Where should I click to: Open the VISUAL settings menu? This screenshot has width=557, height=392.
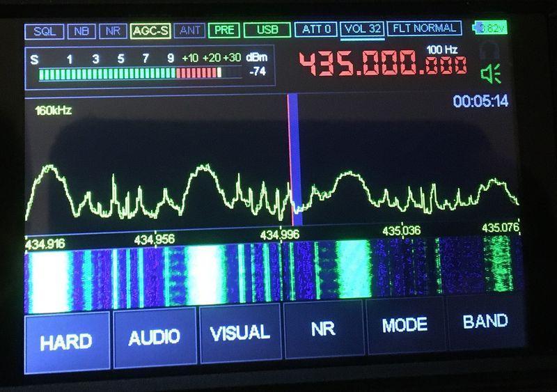click(240, 333)
